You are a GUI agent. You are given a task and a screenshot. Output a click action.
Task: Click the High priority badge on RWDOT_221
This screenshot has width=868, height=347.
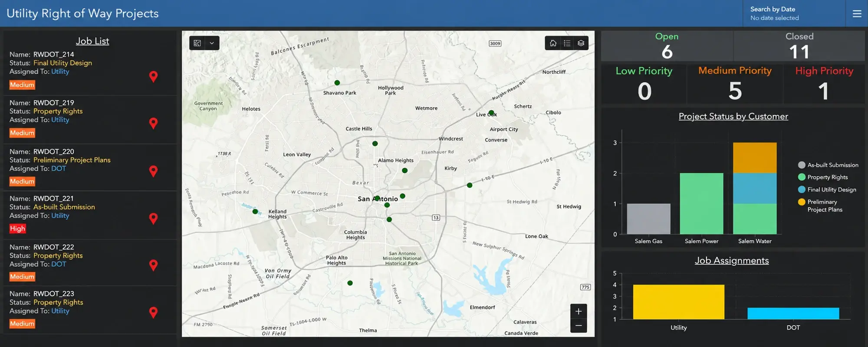[x=18, y=229]
